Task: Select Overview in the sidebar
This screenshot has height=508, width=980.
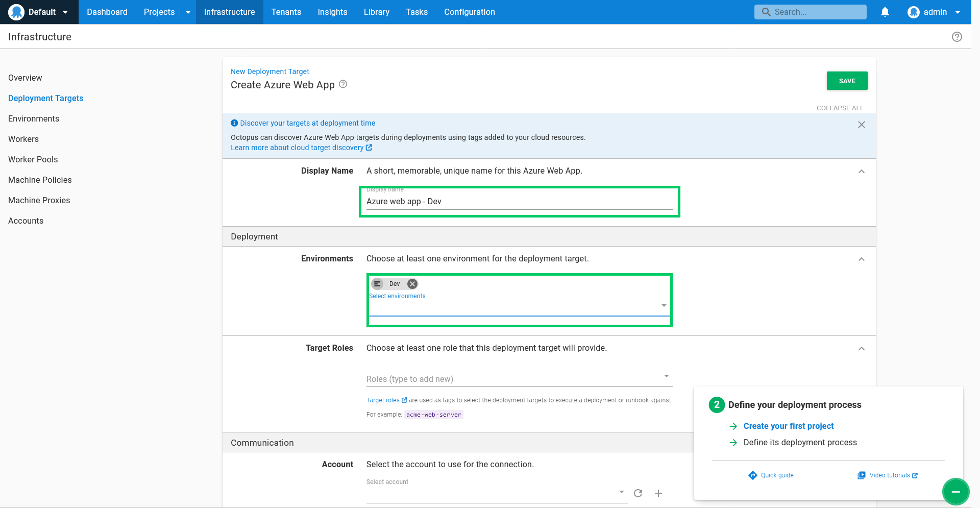Action: [x=25, y=78]
